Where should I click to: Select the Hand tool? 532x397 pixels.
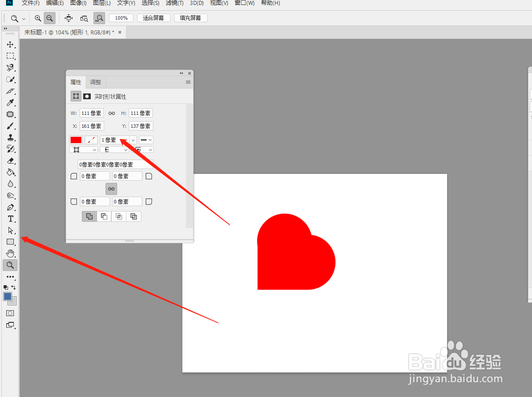tap(10, 253)
